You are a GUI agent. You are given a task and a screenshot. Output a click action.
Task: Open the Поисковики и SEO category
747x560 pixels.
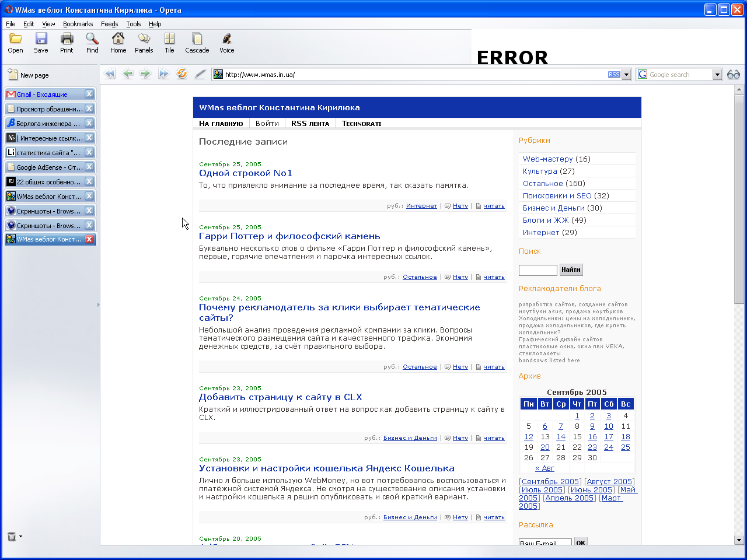coord(557,195)
